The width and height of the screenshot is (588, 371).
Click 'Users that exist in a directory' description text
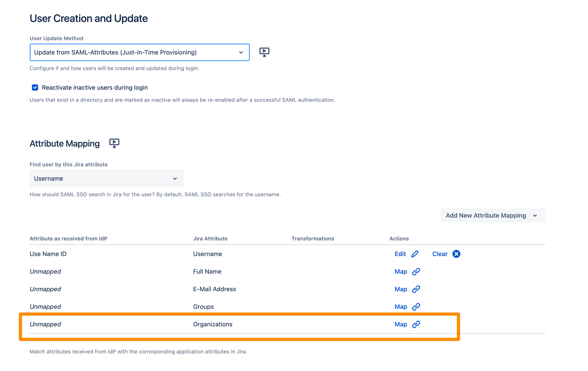pyautogui.click(x=182, y=100)
